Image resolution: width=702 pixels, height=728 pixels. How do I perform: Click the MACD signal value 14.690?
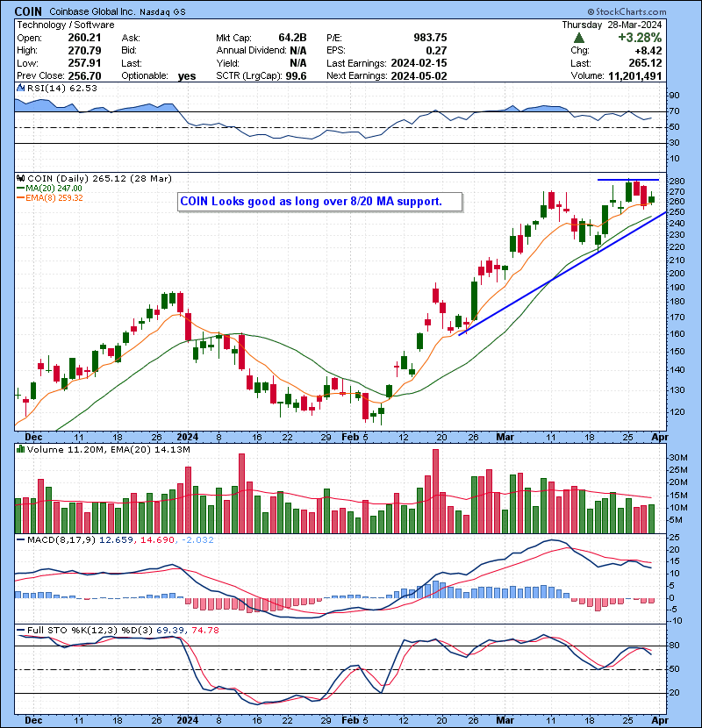point(157,540)
